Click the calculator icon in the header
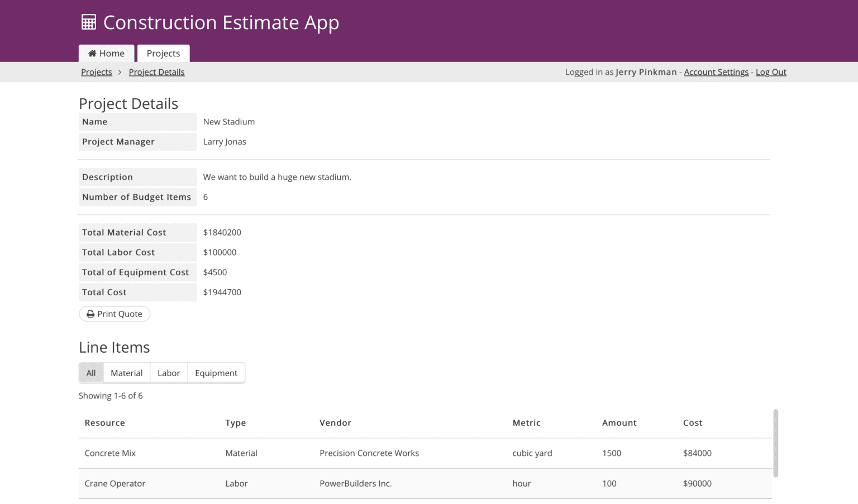Image resolution: width=858 pixels, height=504 pixels. (x=88, y=22)
